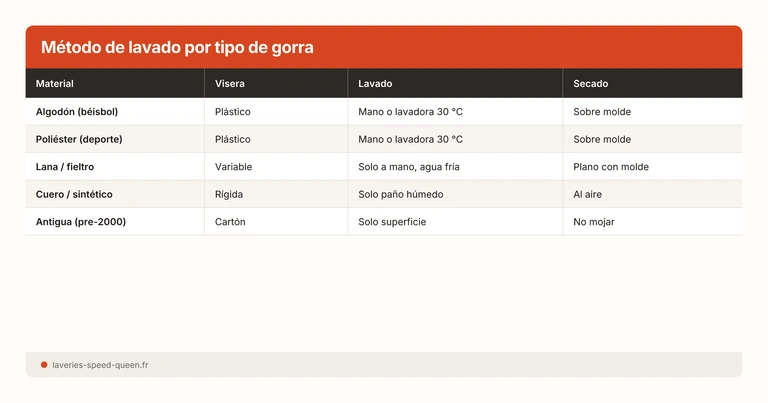Click the 'Lavado' column header
Viewport: 768px width, 403px height.
(x=375, y=84)
